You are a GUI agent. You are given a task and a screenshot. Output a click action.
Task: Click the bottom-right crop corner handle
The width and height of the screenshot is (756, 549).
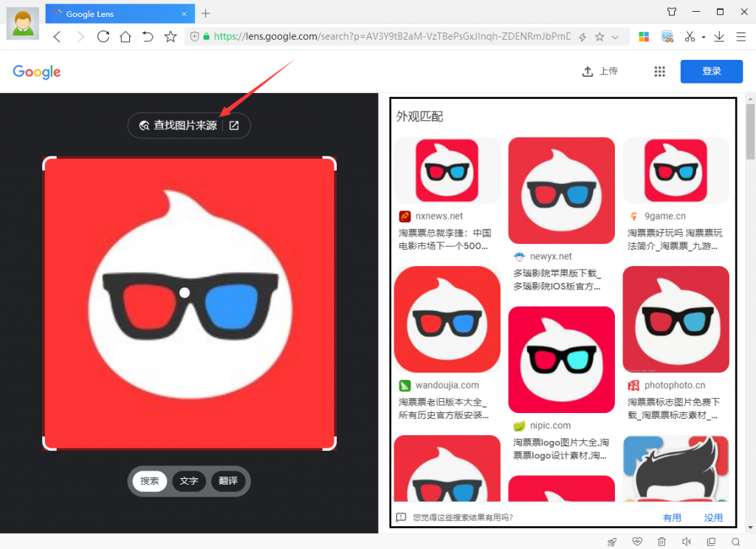click(x=330, y=444)
